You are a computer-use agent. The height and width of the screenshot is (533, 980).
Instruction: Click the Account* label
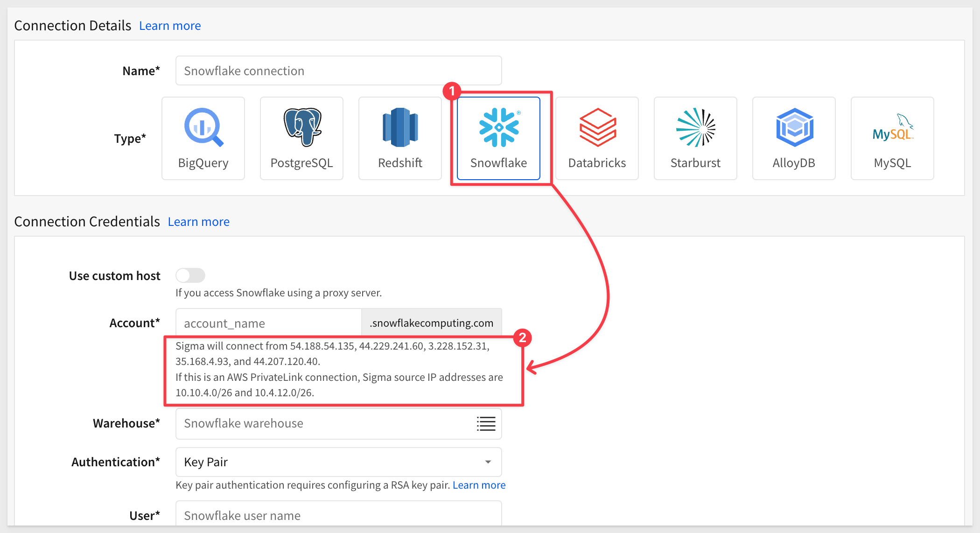click(x=135, y=323)
